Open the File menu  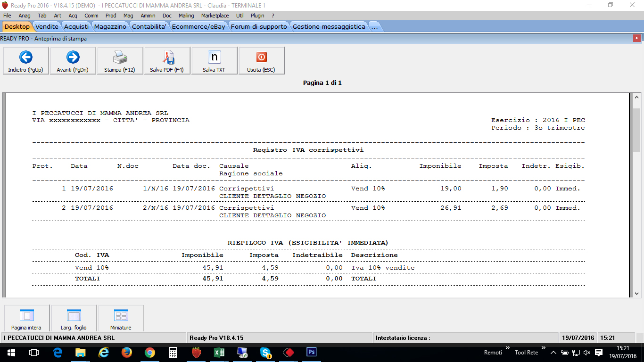[x=7, y=16]
